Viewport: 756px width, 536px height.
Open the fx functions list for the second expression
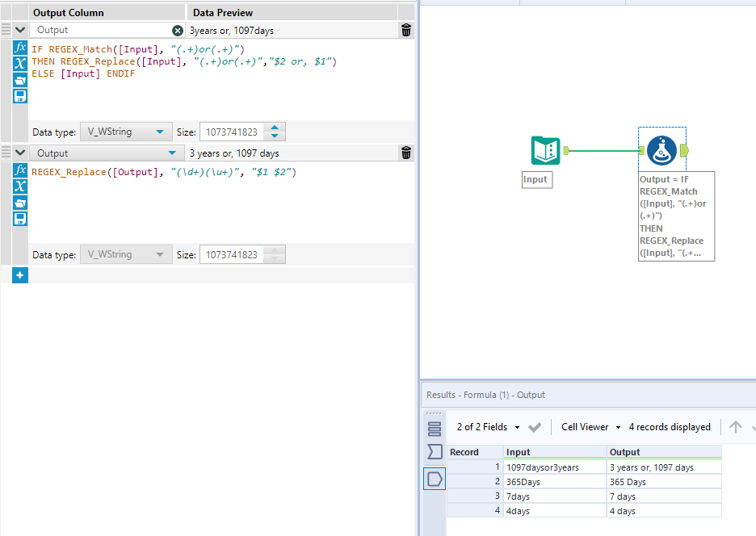coord(19,170)
